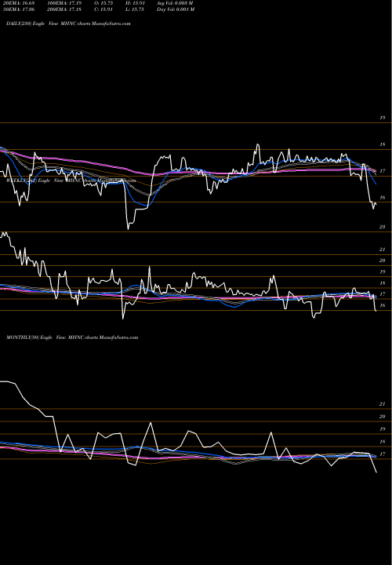Select the low price L: 15.75
This screenshot has width=392, height=565.
135,9
